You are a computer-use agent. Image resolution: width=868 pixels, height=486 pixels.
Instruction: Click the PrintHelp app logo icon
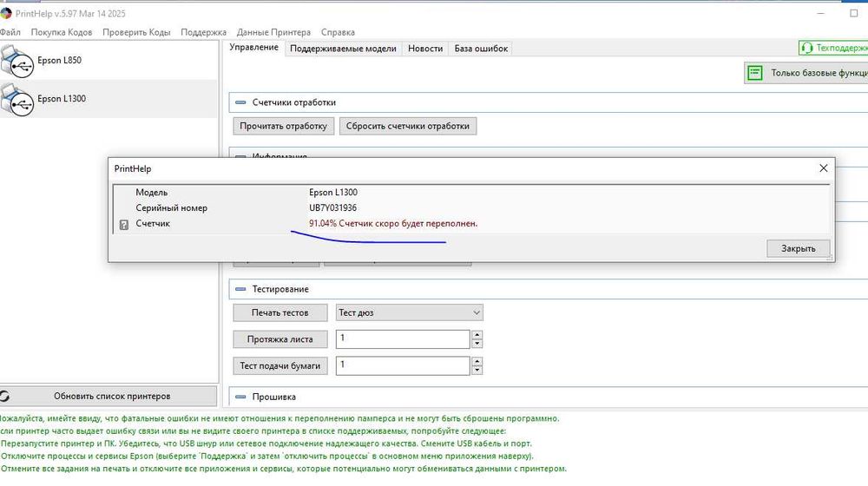(6, 13)
